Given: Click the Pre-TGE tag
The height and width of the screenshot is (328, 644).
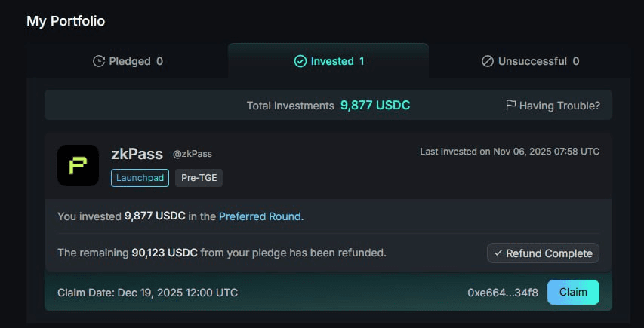Looking at the screenshot, I should 199,178.
